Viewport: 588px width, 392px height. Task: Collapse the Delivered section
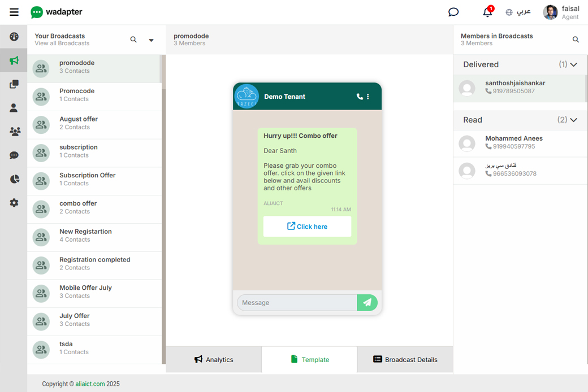573,64
